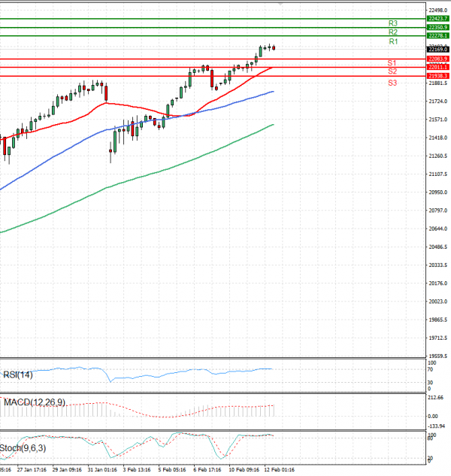The height and width of the screenshot is (476, 451).
Task: Click the R2 resistance label
Action: coord(392,32)
